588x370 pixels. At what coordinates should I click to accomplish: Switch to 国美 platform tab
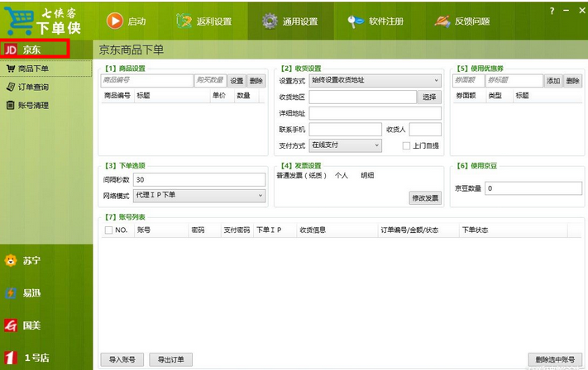[x=45, y=325]
